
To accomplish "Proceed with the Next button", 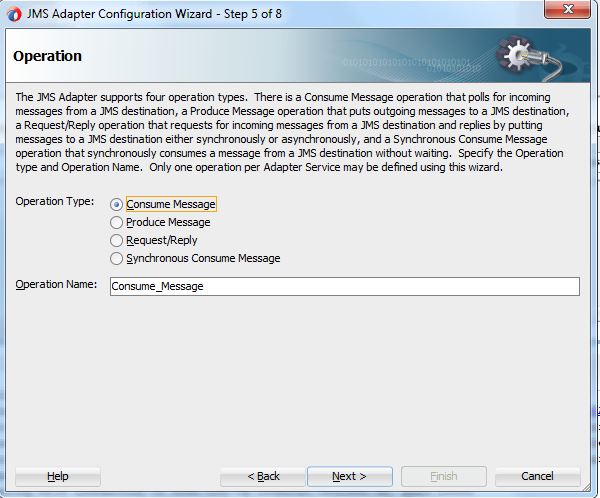I will click(350, 476).
